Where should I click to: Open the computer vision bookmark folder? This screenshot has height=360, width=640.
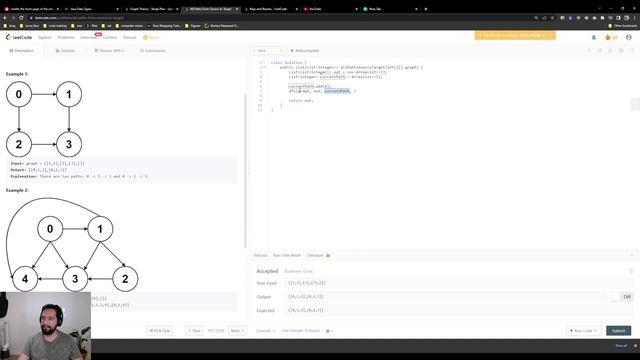pos(129,26)
